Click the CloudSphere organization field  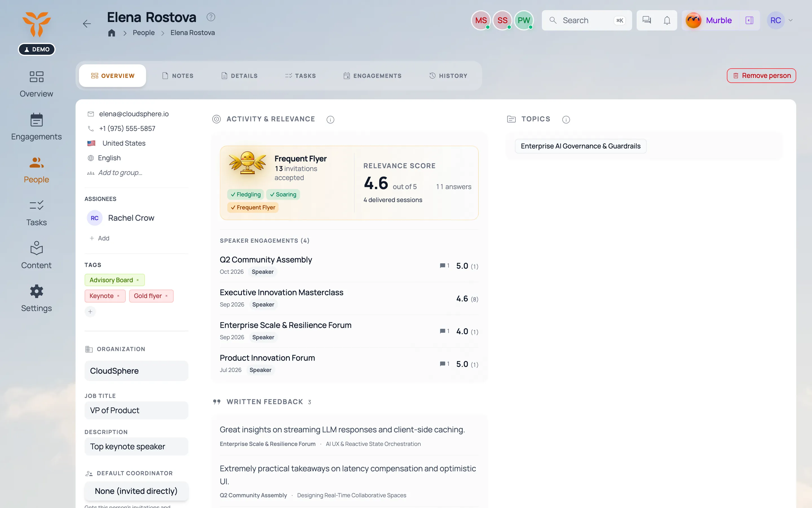(x=136, y=371)
